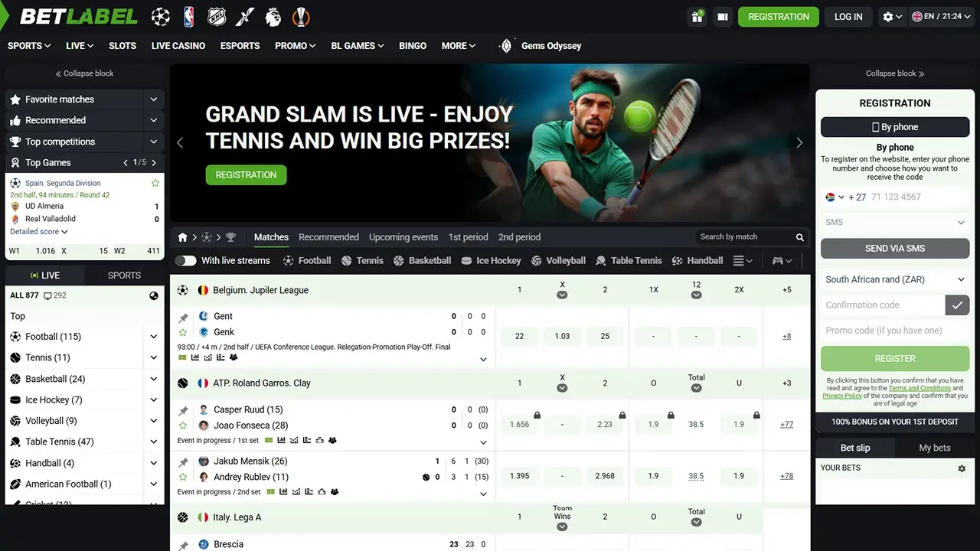Screen dimensions: 980x551
Task: Focus the Search by match field
Action: [744, 237]
